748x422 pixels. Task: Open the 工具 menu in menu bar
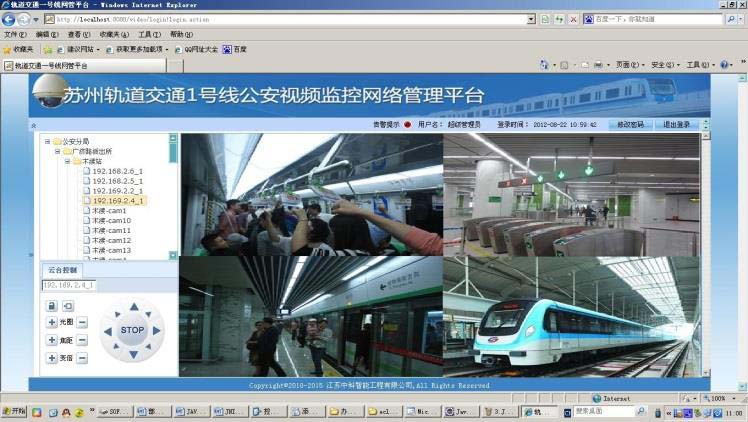pos(149,35)
